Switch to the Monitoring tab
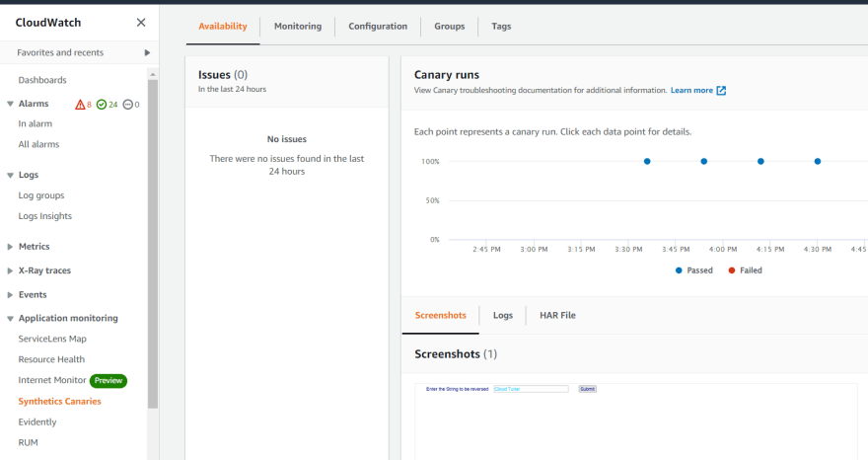 click(298, 26)
